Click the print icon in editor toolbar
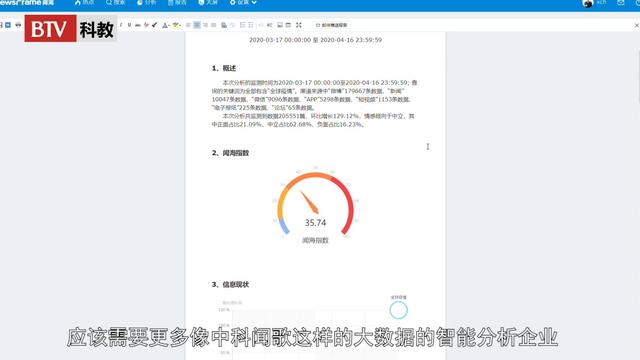640x360 pixels. tap(18, 25)
